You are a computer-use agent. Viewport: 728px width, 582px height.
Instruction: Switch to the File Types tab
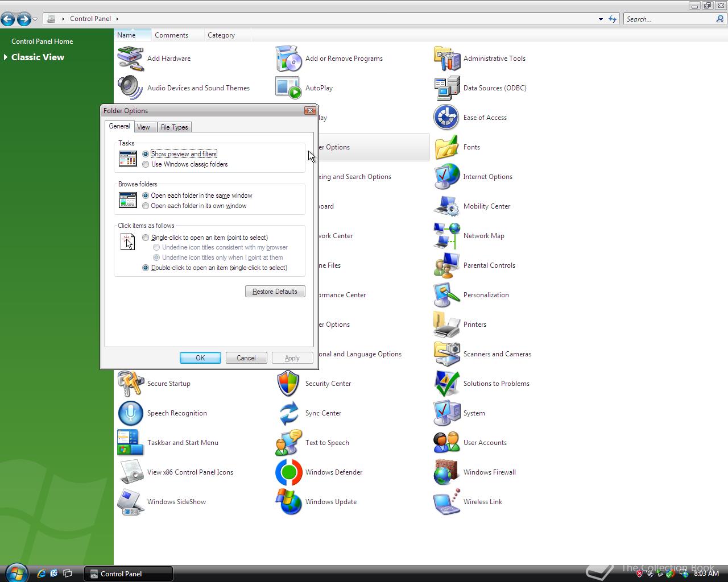[174, 127]
